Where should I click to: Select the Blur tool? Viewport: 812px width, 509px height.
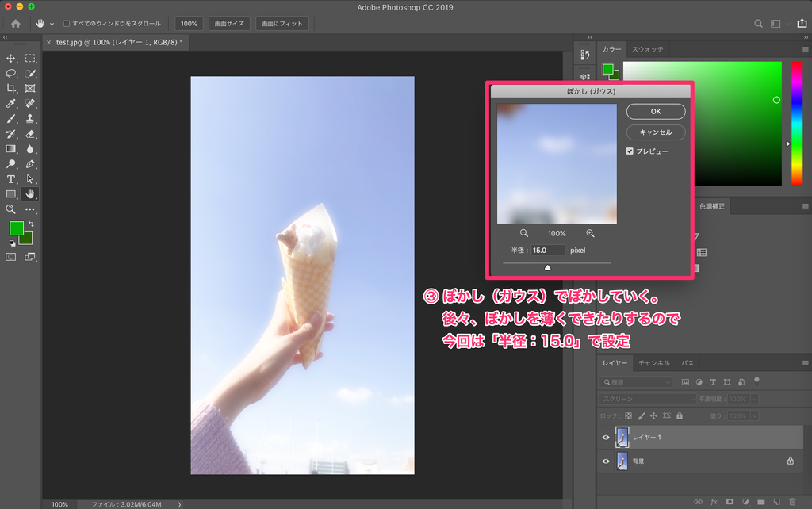tap(30, 149)
